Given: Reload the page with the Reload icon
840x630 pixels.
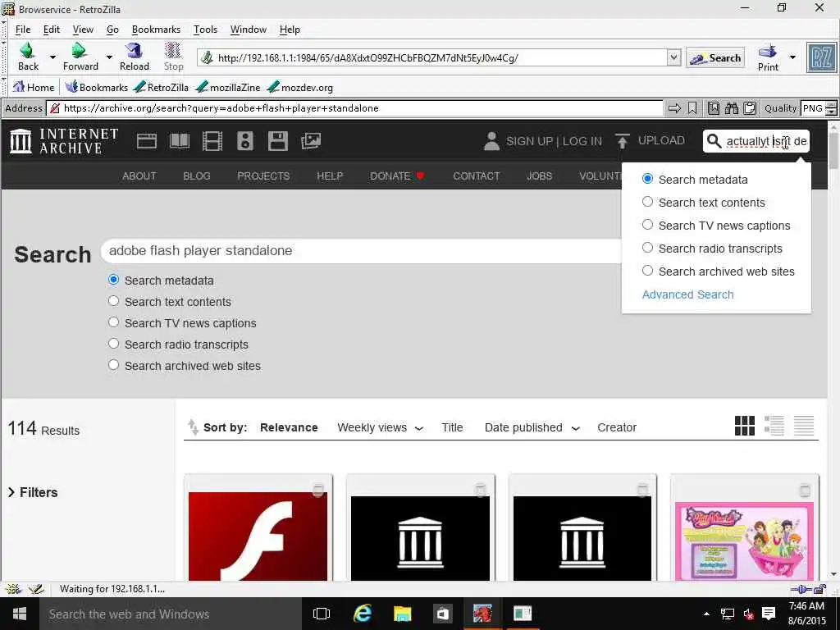Looking at the screenshot, I should pos(134,50).
